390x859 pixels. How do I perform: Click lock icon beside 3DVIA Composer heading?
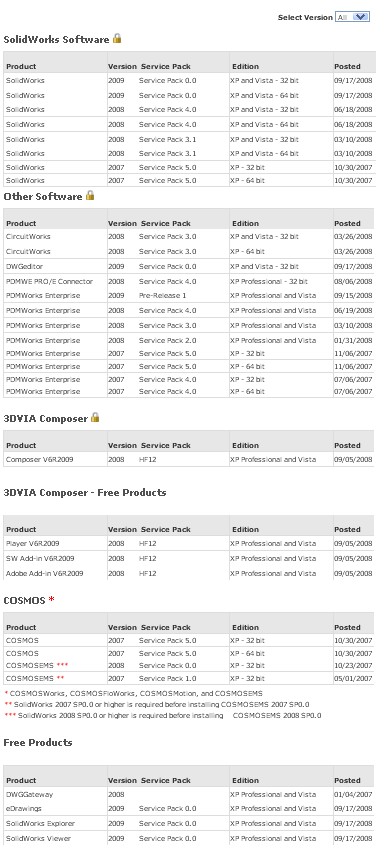95,417
